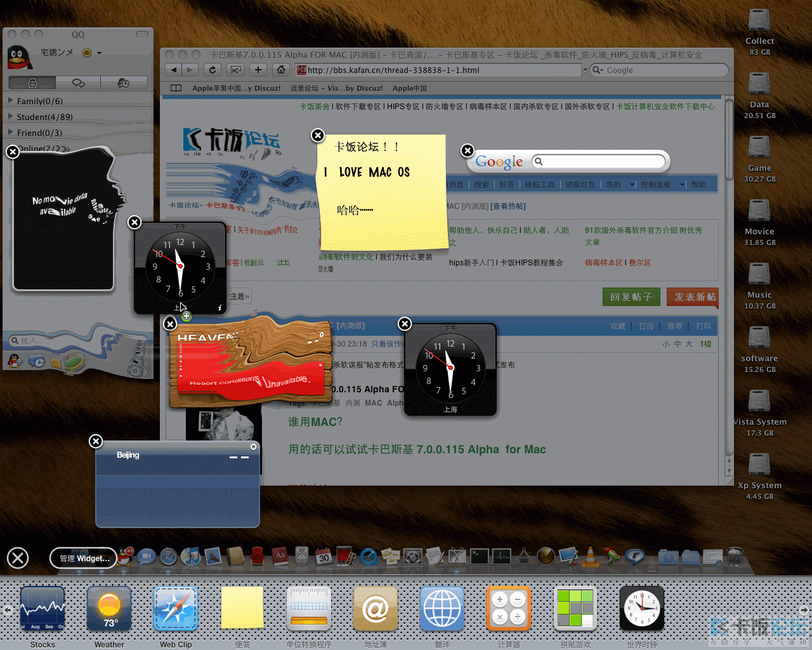The height and width of the screenshot is (650, 812).
Task: Close the yellow sticky note widget
Action: [318, 135]
